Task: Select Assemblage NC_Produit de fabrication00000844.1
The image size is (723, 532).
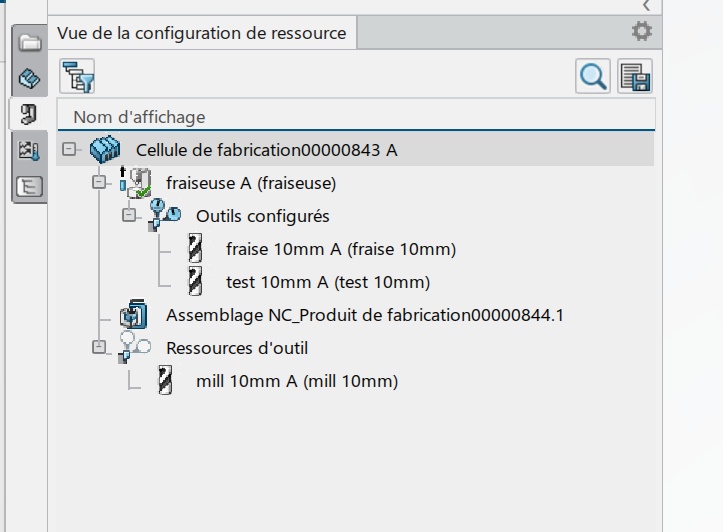Action: 365,315
